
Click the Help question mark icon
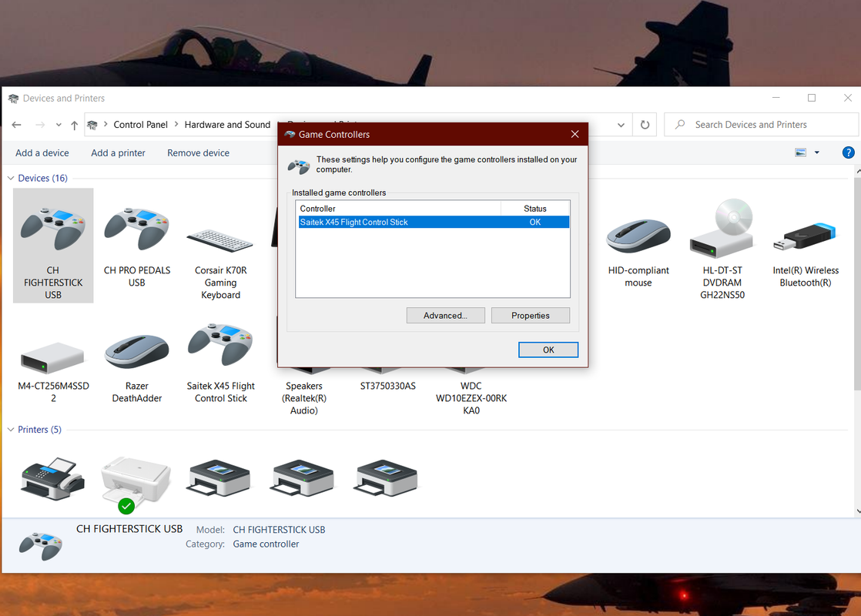[848, 152]
